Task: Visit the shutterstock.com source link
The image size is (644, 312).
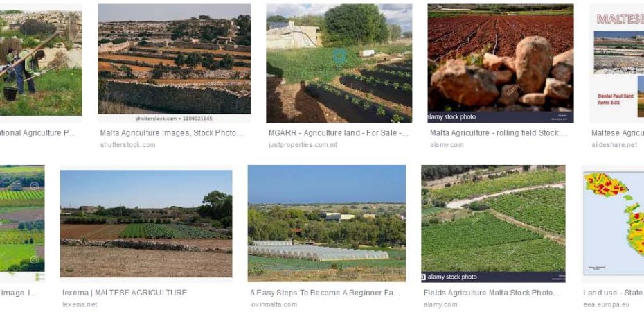Action: [x=127, y=145]
